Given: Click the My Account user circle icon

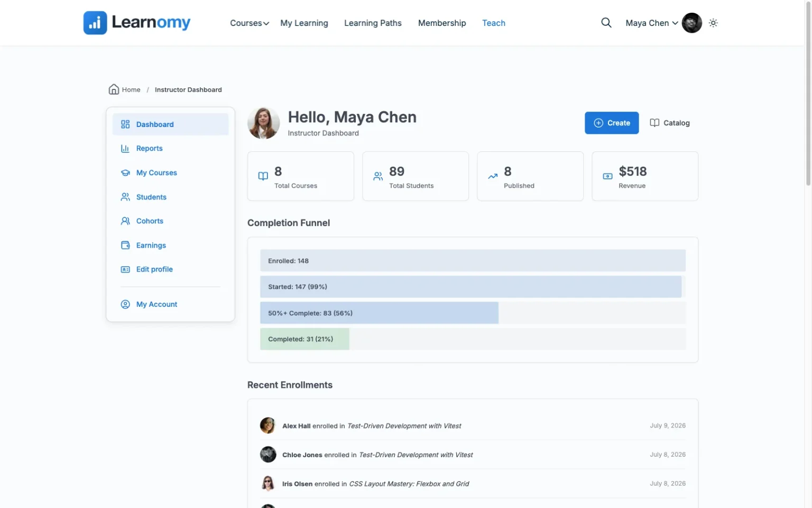Looking at the screenshot, I should coord(125,304).
